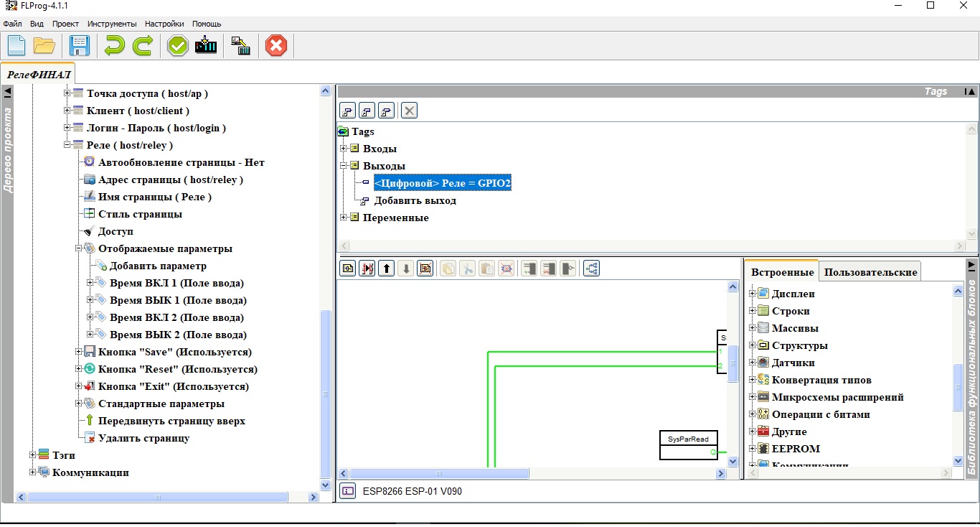Expand the Тэги node in project tree
Image resolution: width=980 pixels, height=527 pixels.
pyautogui.click(x=33, y=455)
